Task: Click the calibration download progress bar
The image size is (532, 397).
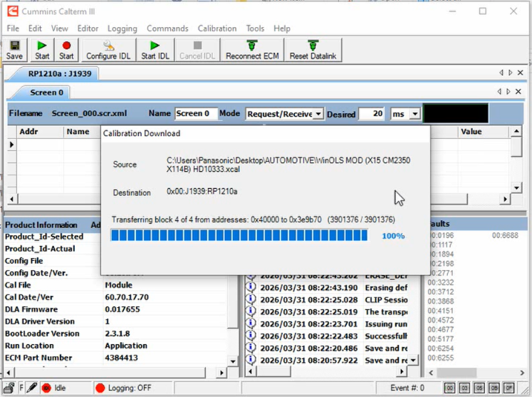Action: (x=239, y=236)
